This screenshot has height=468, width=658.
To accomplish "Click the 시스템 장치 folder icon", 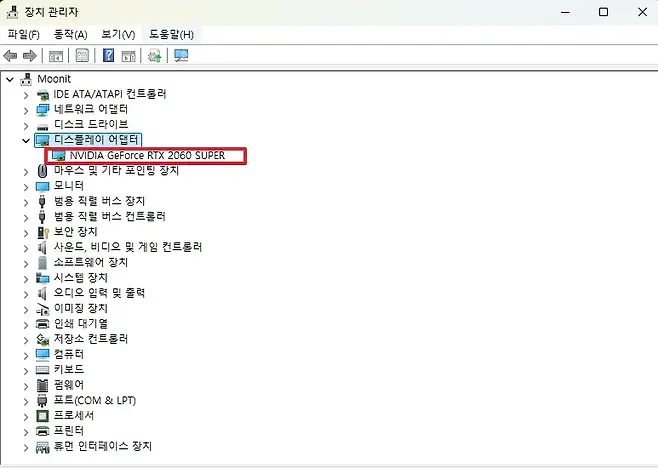I will coord(42,278).
